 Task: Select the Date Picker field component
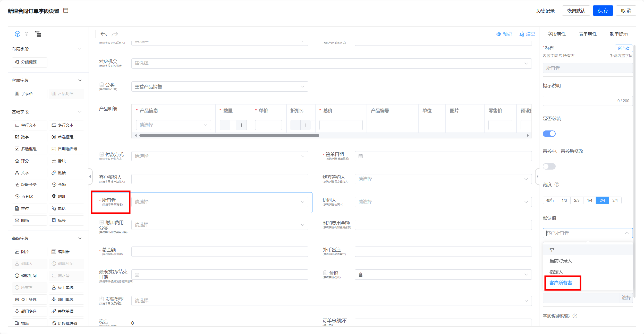66,149
